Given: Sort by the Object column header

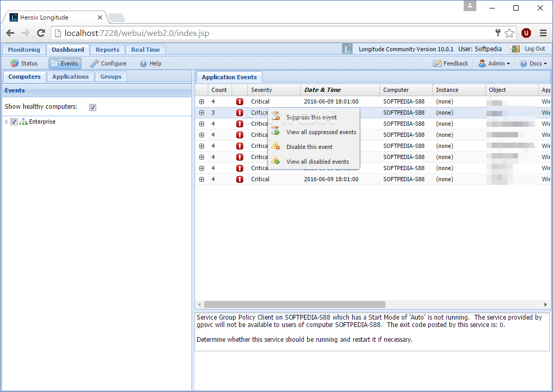Looking at the screenshot, I should 512,90.
